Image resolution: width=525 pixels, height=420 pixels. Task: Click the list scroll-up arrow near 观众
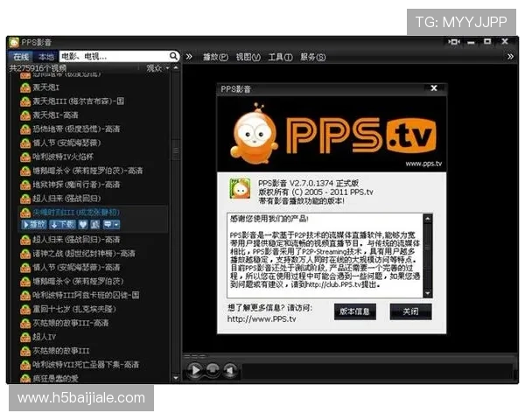tap(176, 68)
